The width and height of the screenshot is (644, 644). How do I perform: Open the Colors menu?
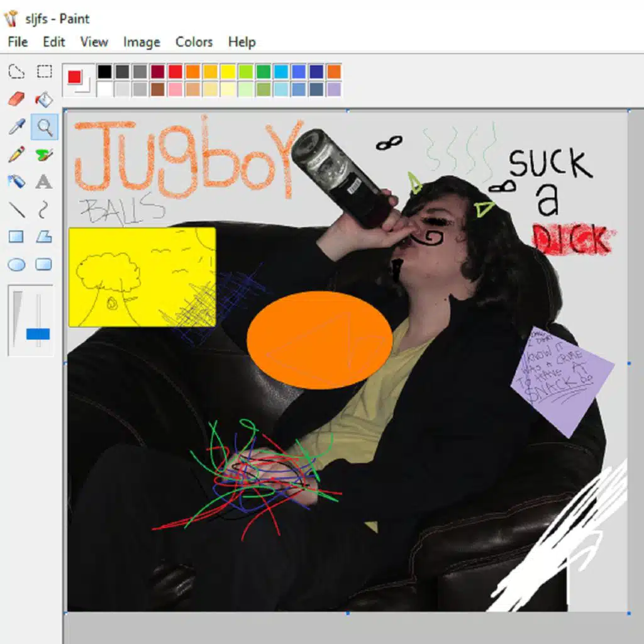tap(194, 42)
